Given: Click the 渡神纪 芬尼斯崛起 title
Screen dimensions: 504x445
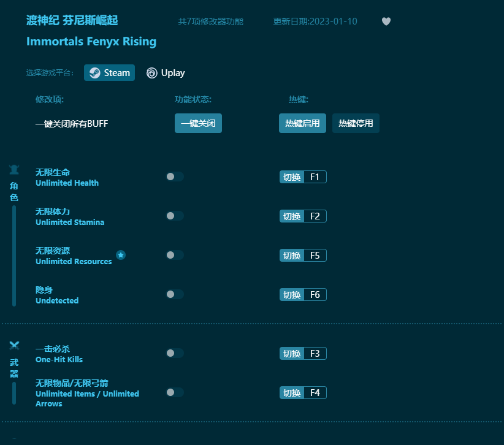Looking at the screenshot, I should pos(72,21).
